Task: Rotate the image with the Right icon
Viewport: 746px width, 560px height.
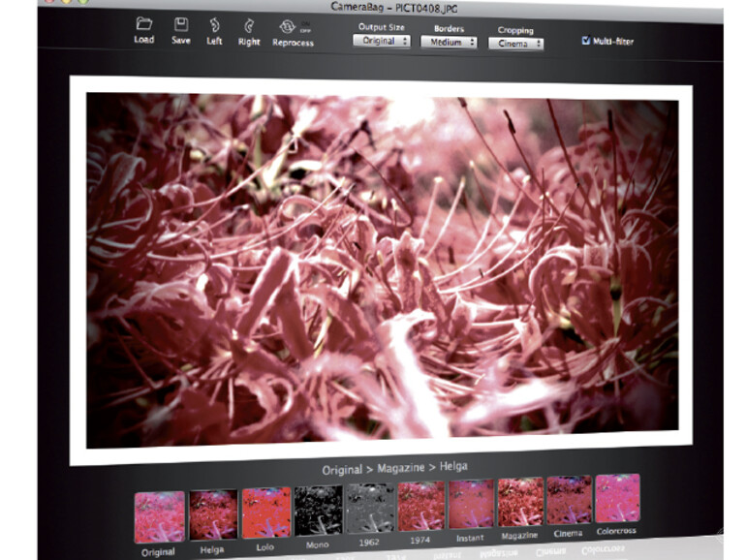Action: tap(249, 26)
